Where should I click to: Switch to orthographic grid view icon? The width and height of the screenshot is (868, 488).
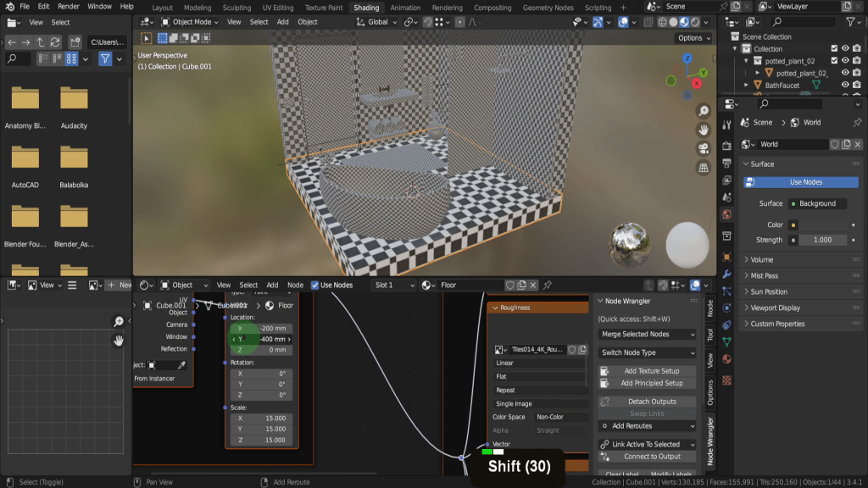703,168
